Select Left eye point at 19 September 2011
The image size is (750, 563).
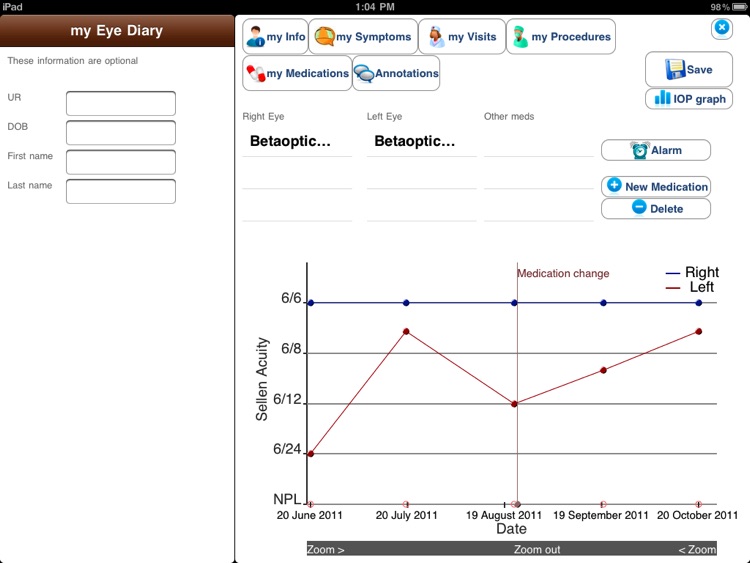[603, 370]
